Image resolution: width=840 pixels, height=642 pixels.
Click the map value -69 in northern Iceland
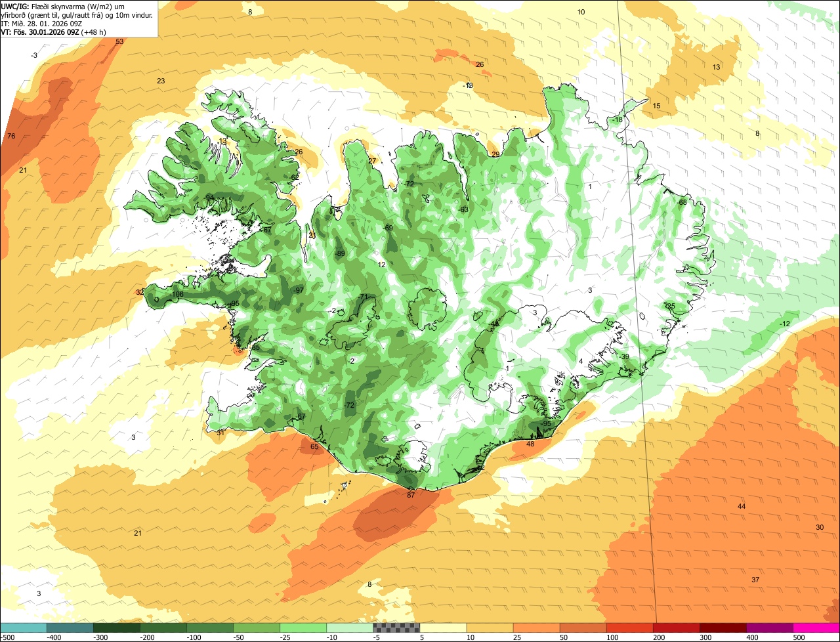tap(387, 228)
